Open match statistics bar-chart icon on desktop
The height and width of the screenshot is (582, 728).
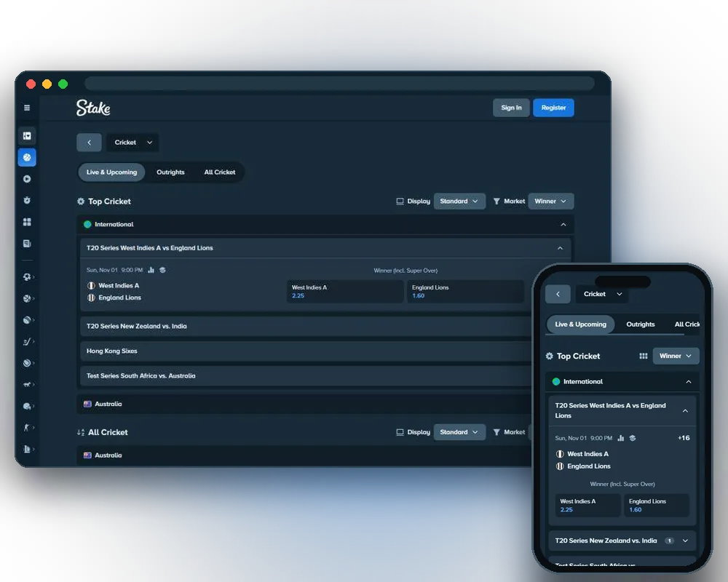[151, 270]
